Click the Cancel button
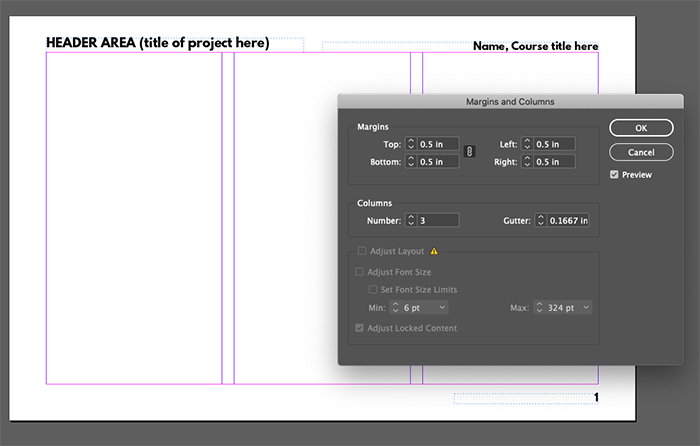700x446 pixels. 641,152
